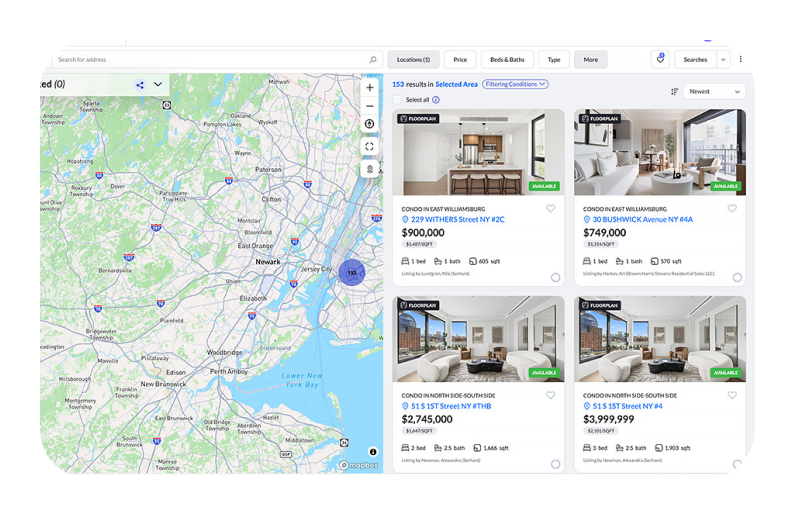Expand the Searches dropdown arrow

(723, 59)
